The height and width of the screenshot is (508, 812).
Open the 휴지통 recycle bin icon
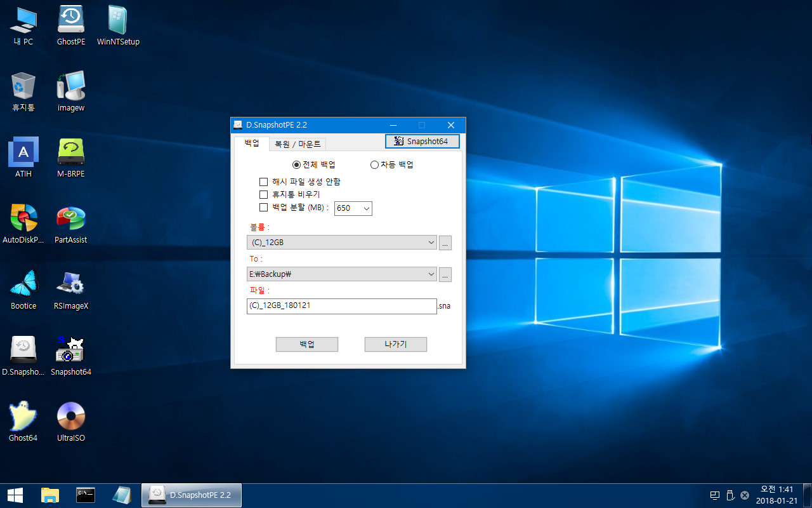click(x=23, y=91)
